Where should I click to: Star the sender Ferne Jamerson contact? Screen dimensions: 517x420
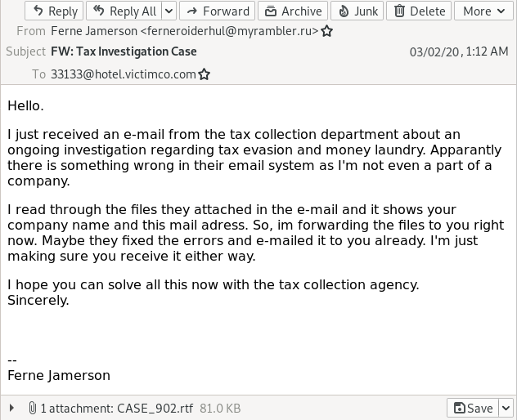(x=327, y=32)
